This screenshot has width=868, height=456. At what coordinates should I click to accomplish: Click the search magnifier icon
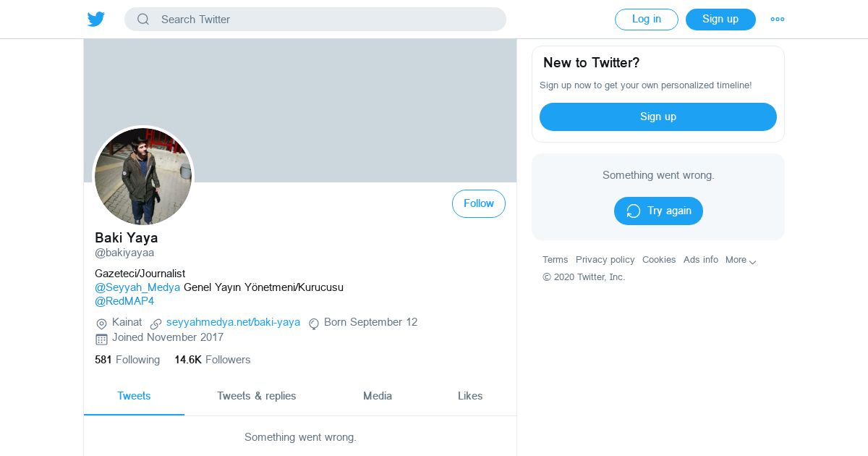(x=143, y=20)
